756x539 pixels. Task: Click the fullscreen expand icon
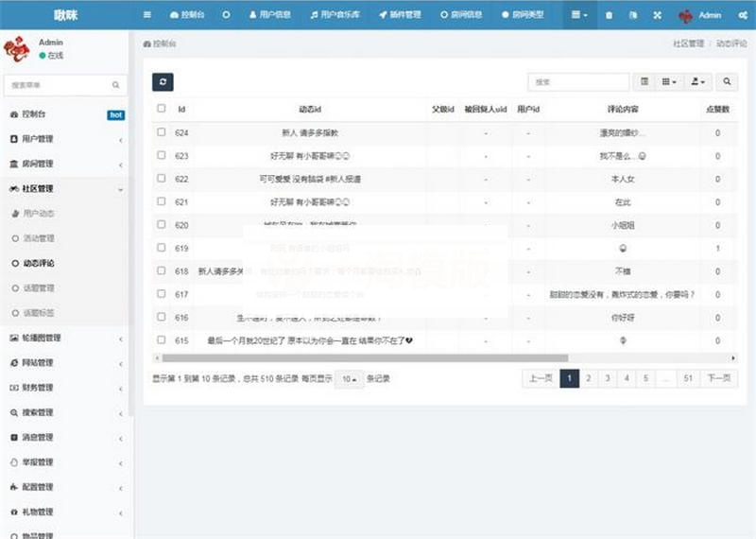click(658, 15)
